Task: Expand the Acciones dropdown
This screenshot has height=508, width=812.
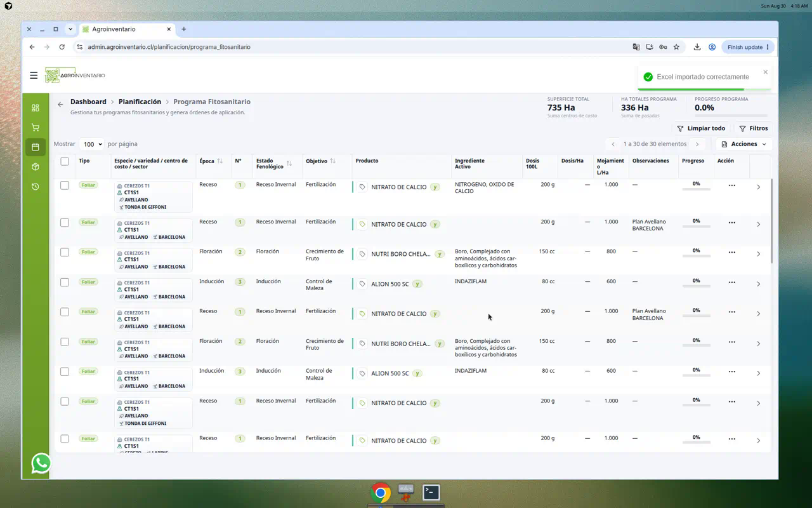Action: 744,144
